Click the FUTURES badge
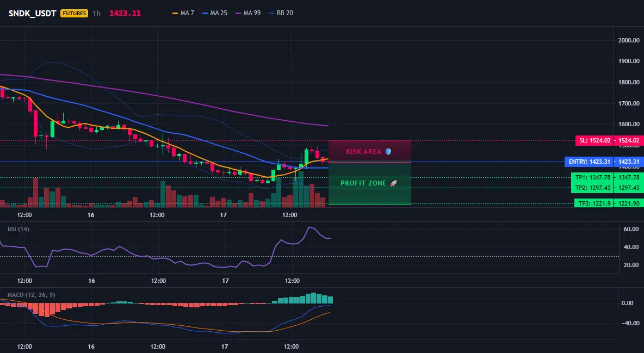The image size is (644, 353). click(x=75, y=13)
